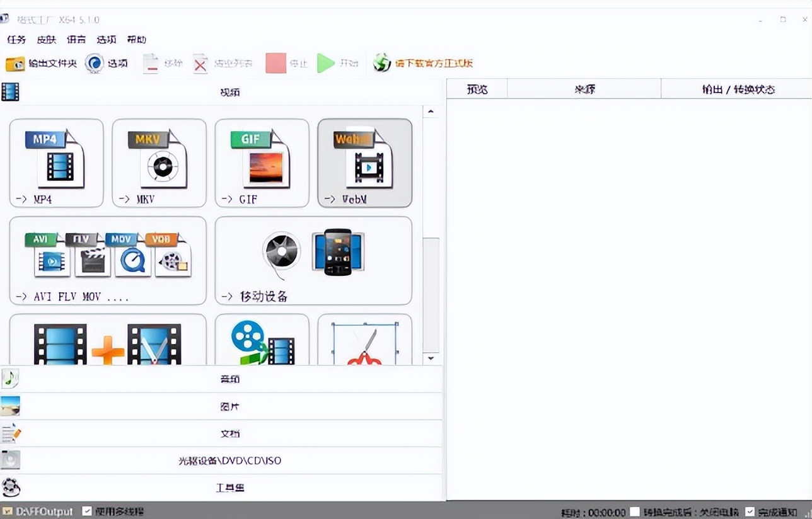This screenshot has height=519, width=812.
Task: Open the 输出文件夹 output folder
Action: (x=41, y=63)
